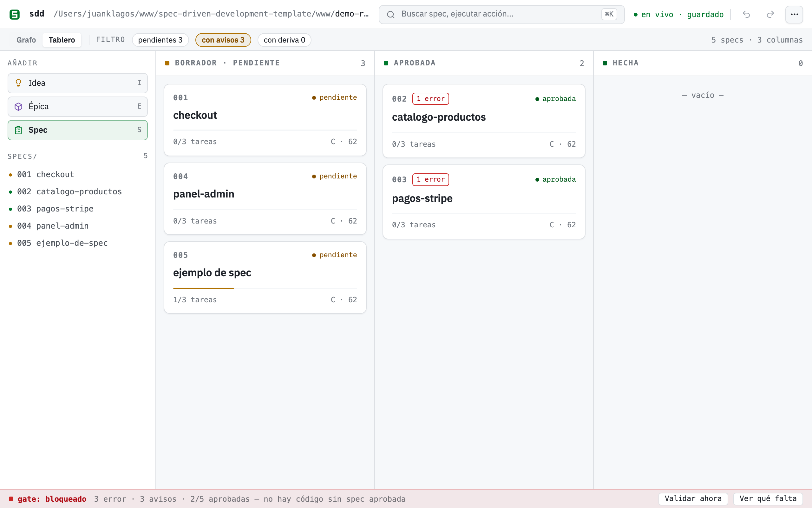Screen dimensions: 812x508
Task: Click 1/3 tareas on card 005
Action: coord(195,300)
